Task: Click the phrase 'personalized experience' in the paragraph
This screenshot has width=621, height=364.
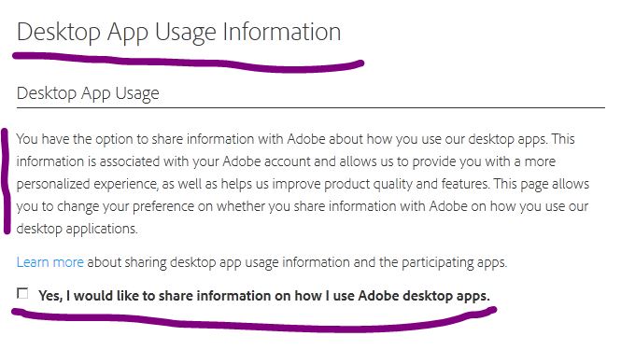Action: [x=87, y=185]
